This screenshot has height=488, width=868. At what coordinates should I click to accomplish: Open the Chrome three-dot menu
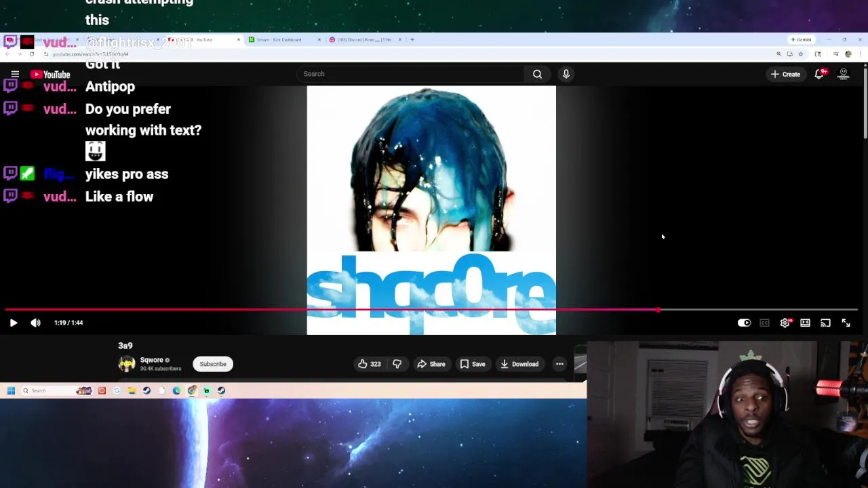859,54
